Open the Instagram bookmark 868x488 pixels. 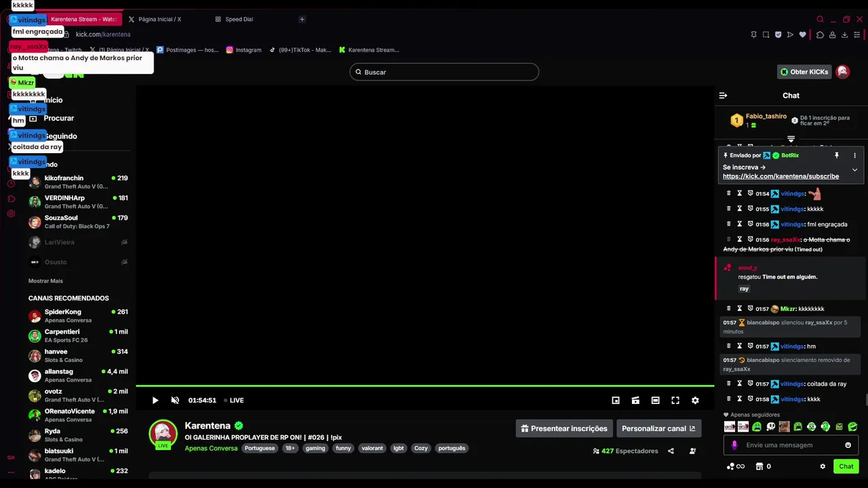tap(243, 49)
